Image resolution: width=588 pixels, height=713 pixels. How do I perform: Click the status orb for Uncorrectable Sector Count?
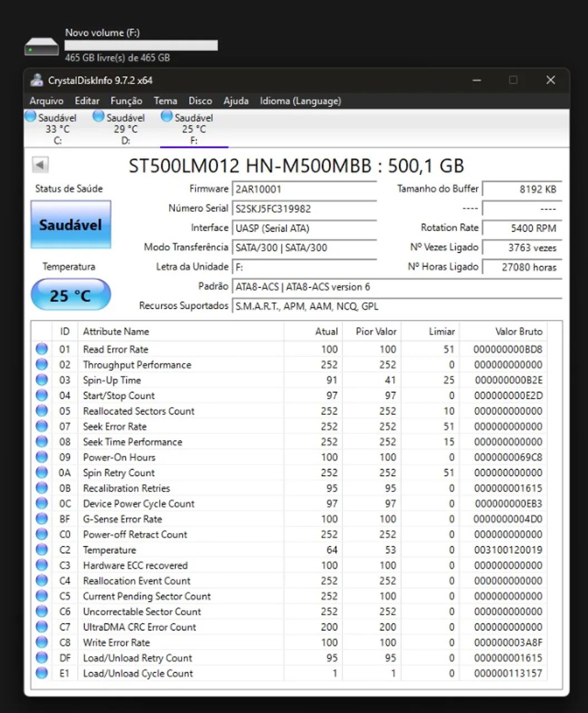[42, 611]
